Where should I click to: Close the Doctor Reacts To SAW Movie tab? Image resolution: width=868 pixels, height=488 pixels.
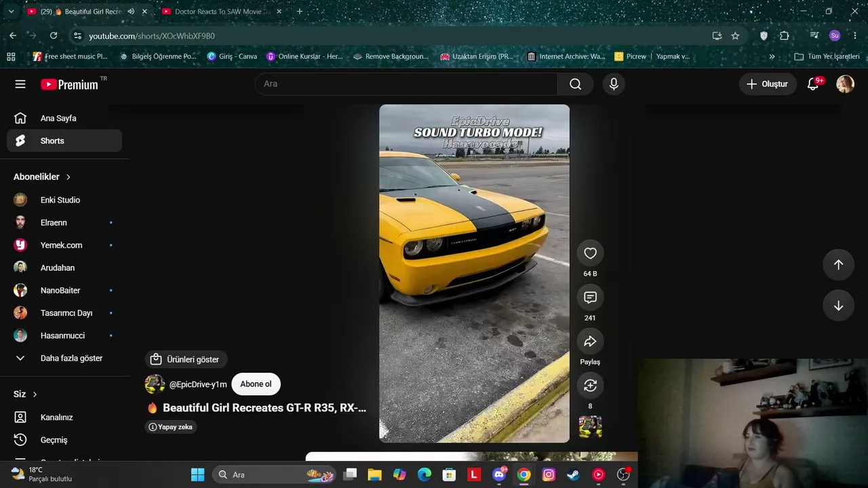click(x=279, y=12)
